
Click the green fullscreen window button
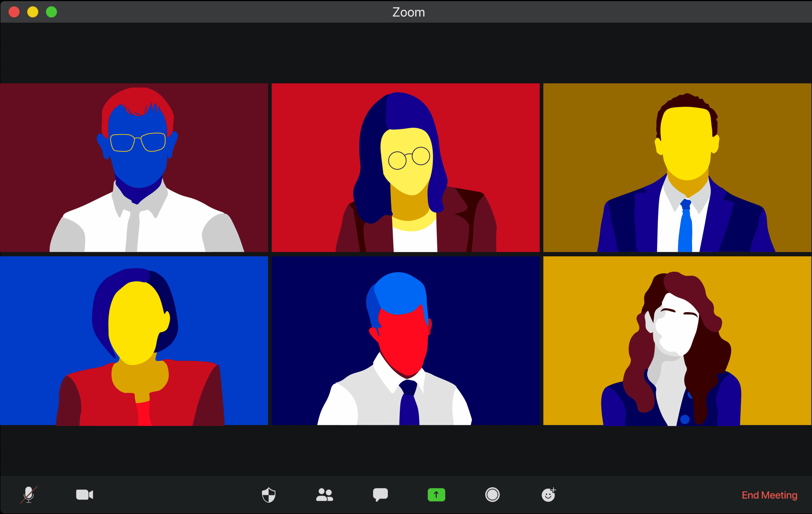(51, 12)
